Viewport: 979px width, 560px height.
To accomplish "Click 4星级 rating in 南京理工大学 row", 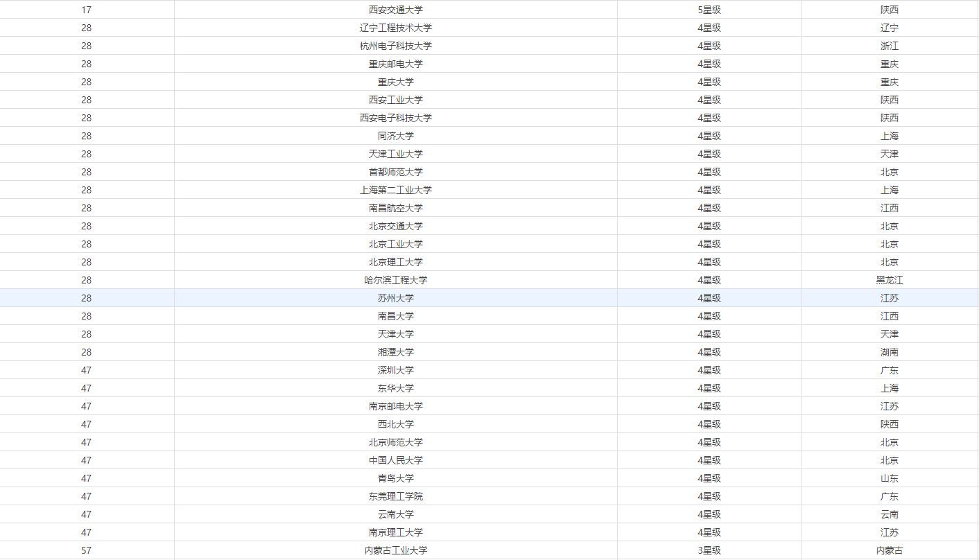I will click(x=709, y=532).
